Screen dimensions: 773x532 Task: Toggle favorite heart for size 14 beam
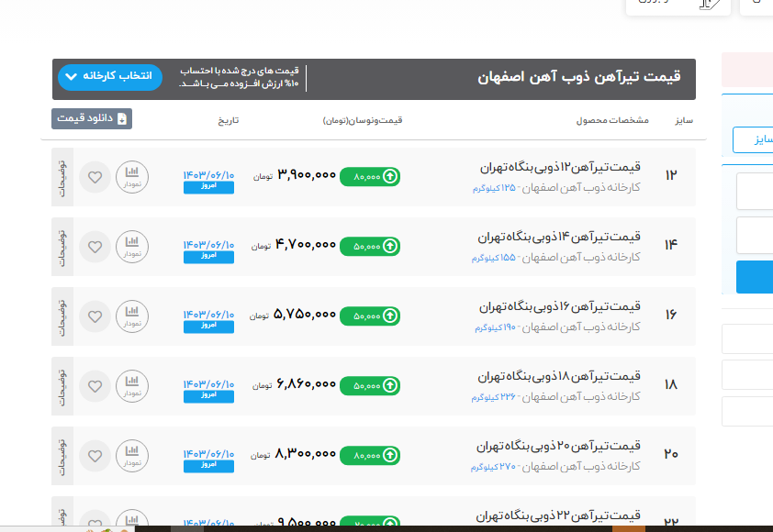[95, 247]
